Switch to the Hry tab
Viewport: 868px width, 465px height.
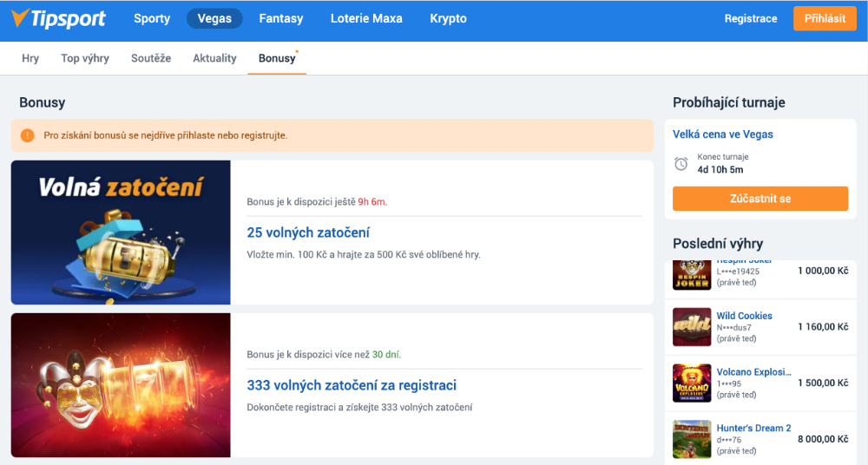30,58
